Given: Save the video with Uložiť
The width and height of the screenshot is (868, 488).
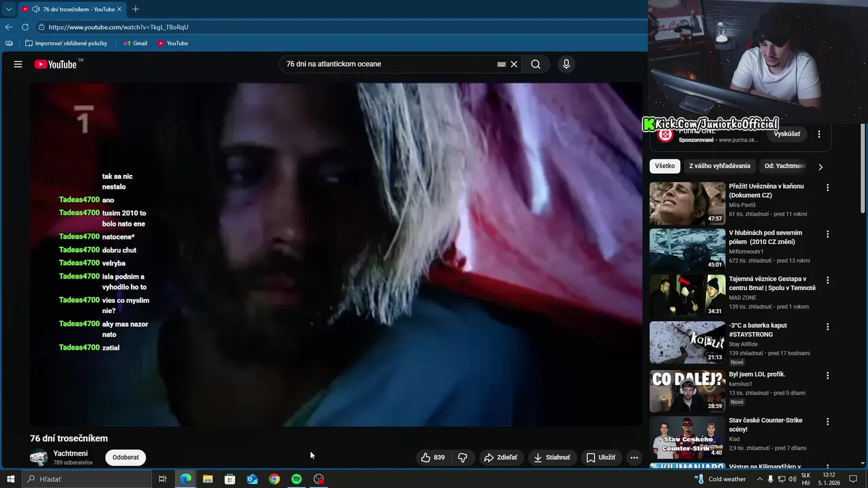Looking at the screenshot, I should 601,457.
